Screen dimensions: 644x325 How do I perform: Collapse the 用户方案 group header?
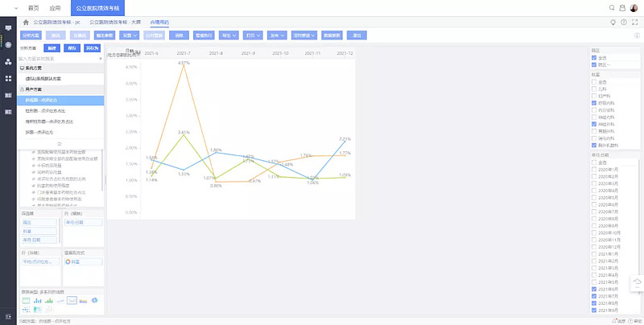(60, 89)
